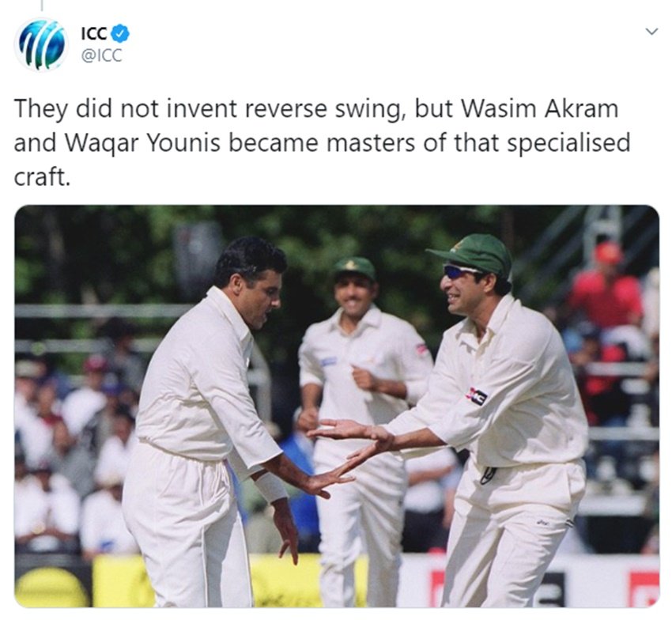Visit the @ICC handle profile
The image size is (672, 620).
point(101,55)
